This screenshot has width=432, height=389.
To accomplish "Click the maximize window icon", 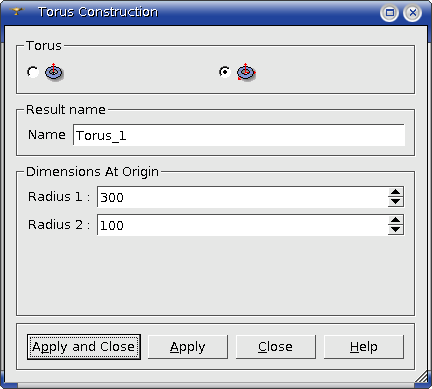I will click(x=389, y=13).
